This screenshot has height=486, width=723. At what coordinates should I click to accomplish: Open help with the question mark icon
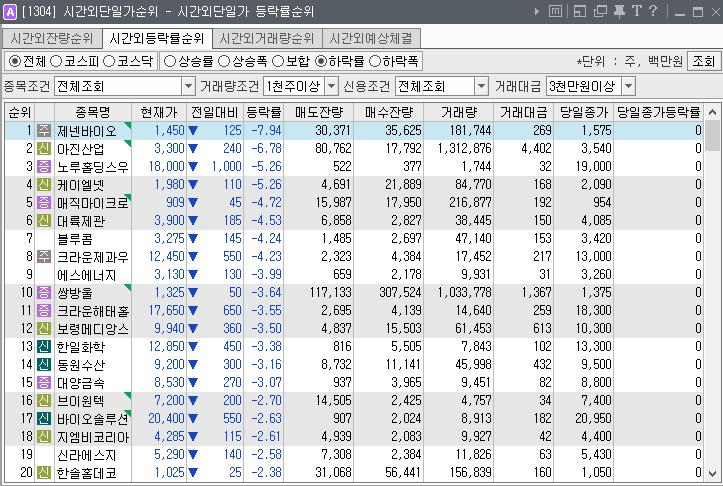click(653, 11)
